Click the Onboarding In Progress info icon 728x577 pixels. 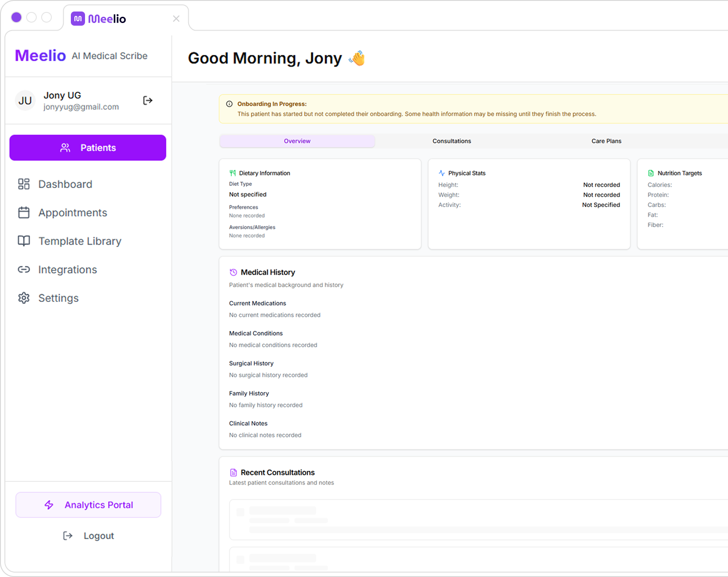click(229, 104)
